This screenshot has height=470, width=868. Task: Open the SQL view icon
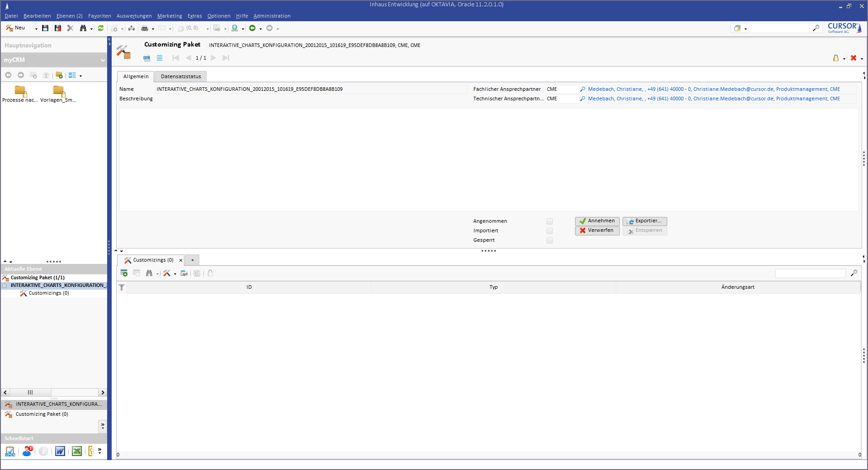coord(146,58)
